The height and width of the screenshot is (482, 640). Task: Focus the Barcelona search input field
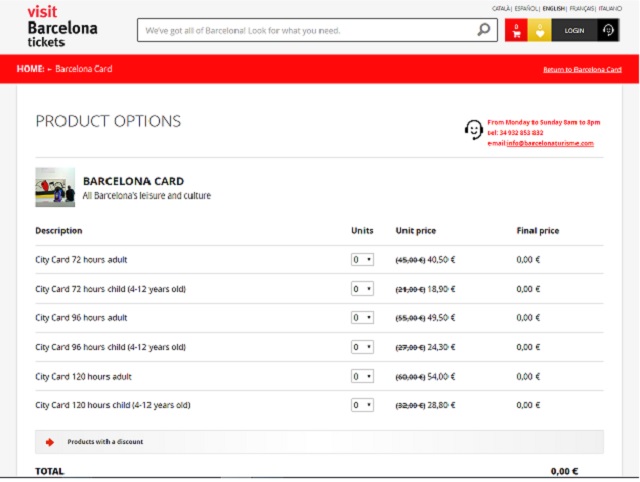[x=318, y=30]
